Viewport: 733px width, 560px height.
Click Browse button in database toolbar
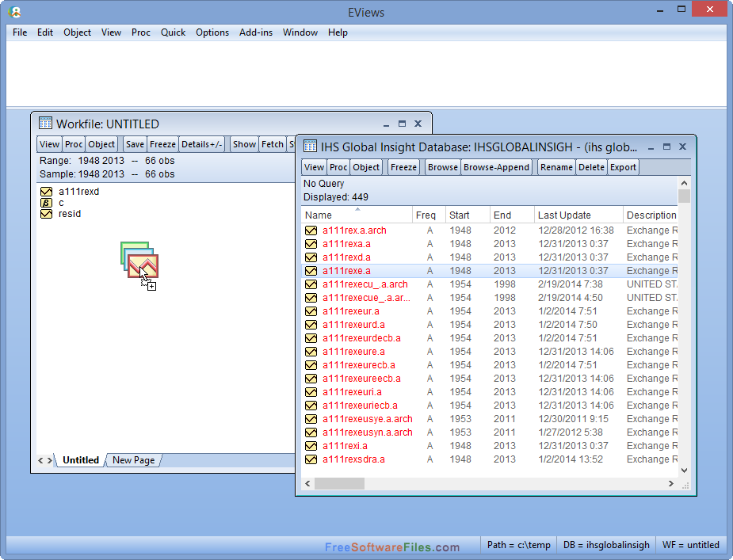tap(443, 167)
